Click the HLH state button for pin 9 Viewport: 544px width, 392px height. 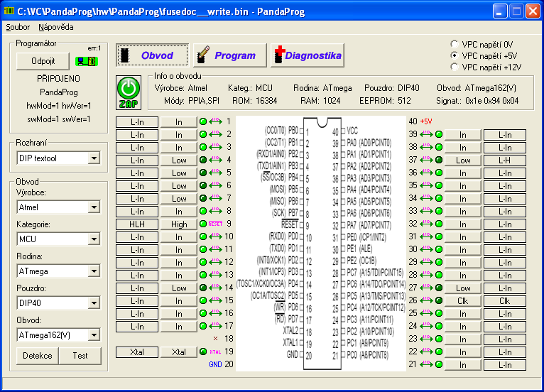137,224
